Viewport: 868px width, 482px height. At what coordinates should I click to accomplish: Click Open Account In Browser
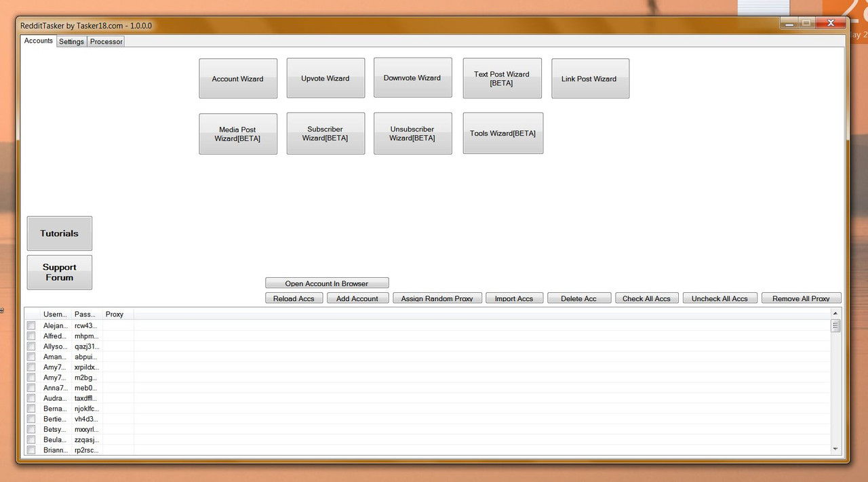click(327, 283)
